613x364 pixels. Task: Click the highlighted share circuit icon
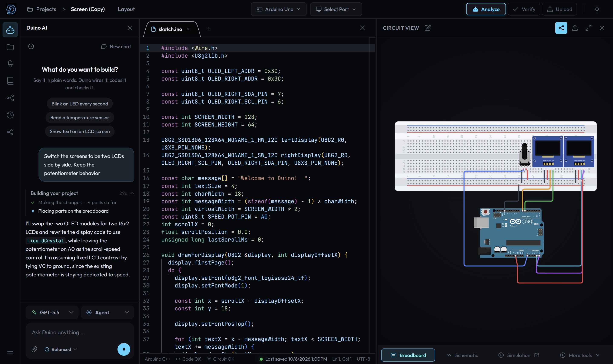(561, 28)
